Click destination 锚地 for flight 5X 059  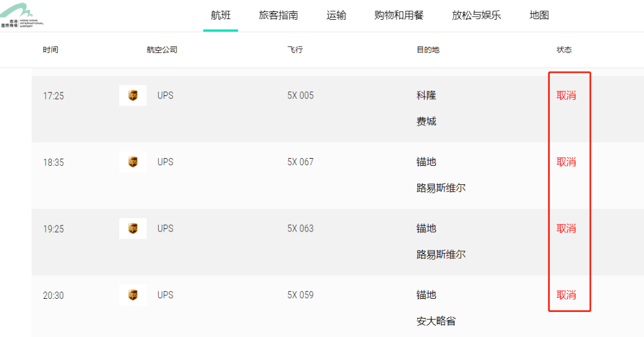(426, 295)
